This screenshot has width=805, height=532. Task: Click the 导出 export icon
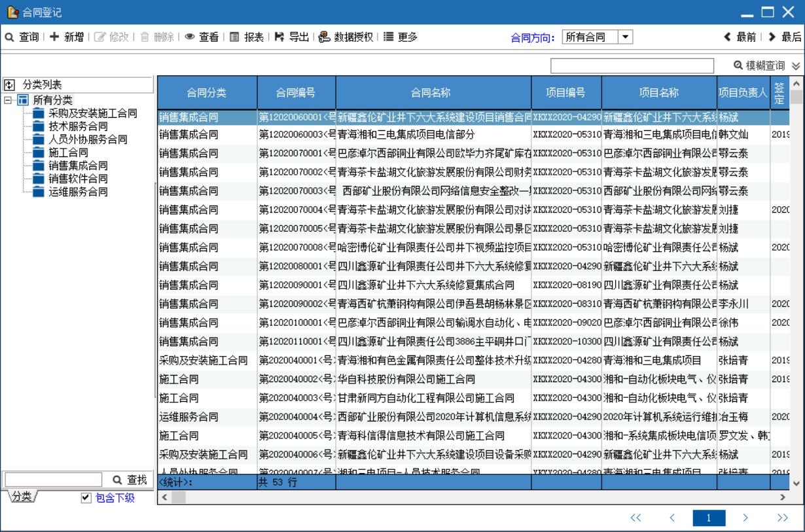pos(279,37)
